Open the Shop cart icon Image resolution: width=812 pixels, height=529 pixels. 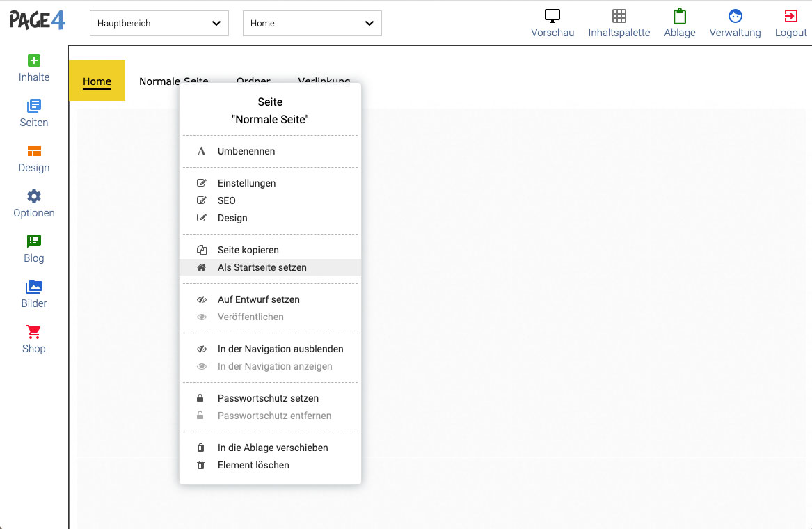coord(33,331)
